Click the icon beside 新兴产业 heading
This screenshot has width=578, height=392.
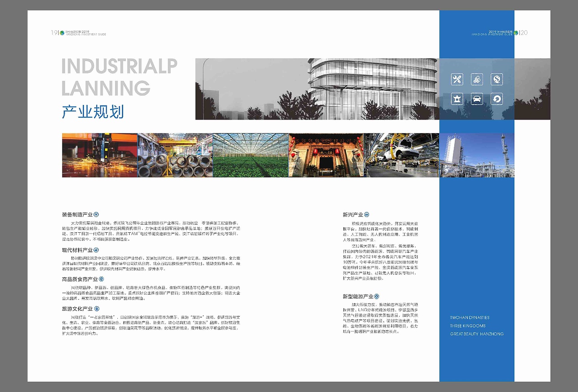(x=367, y=215)
